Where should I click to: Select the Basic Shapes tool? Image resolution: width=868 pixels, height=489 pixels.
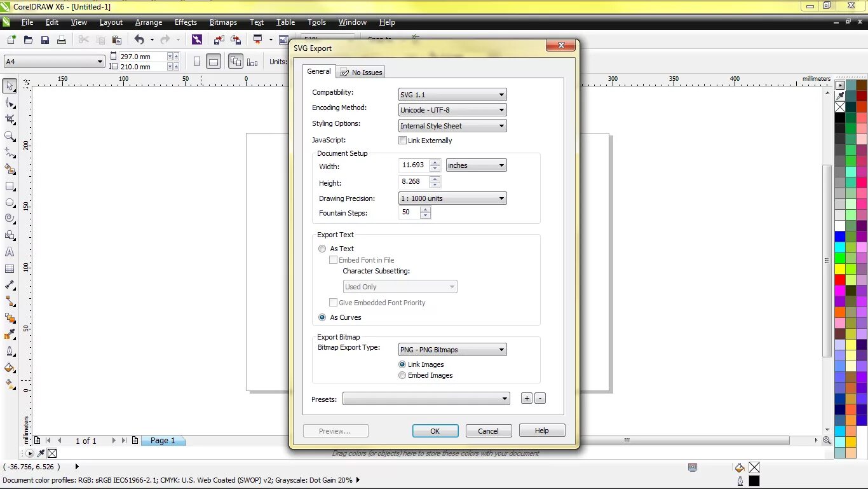click(10, 235)
